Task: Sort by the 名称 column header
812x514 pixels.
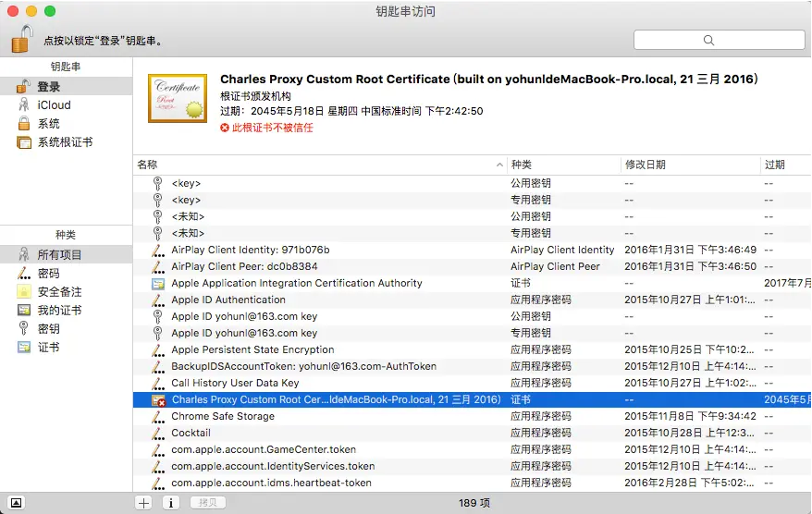Action: point(319,165)
